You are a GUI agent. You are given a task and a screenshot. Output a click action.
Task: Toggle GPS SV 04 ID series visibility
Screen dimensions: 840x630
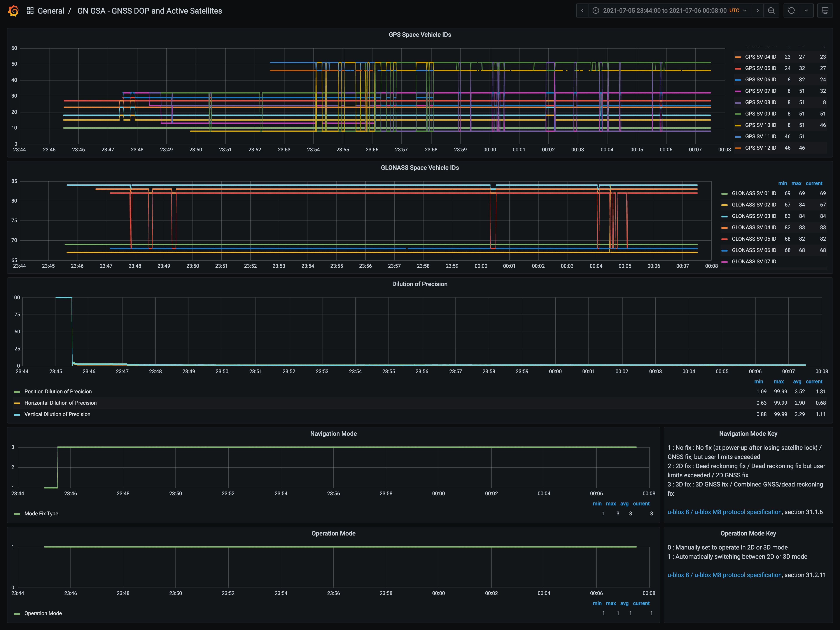coord(760,57)
